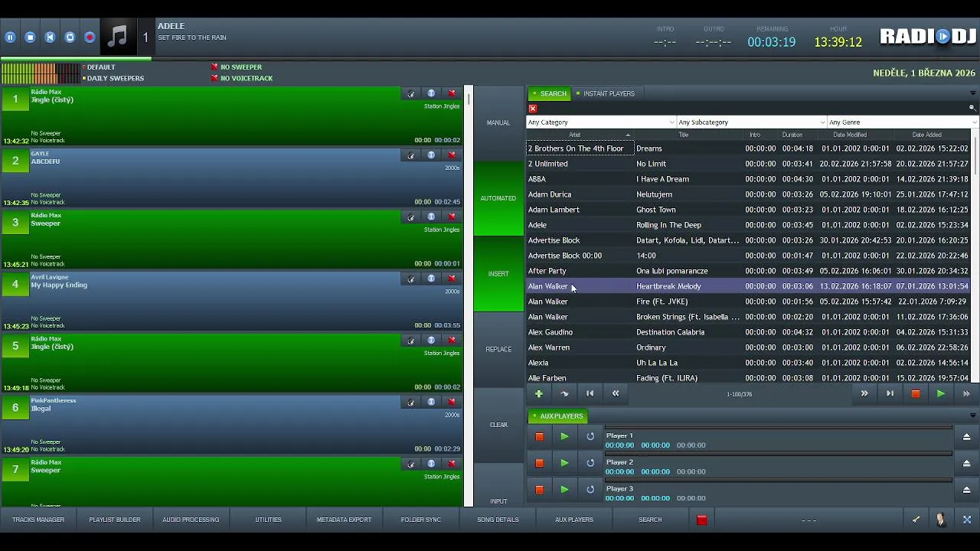Click the insert-next curved arrow icon

(x=564, y=393)
